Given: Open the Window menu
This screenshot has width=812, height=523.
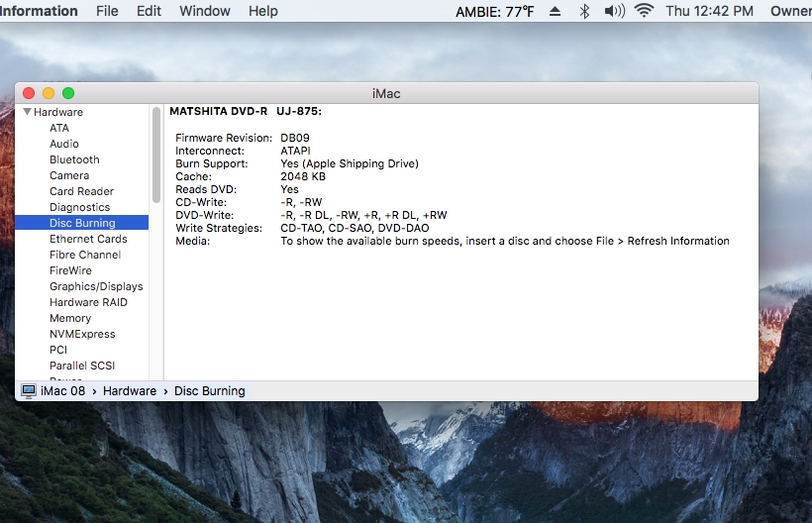Looking at the screenshot, I should (x=205, y=11).
